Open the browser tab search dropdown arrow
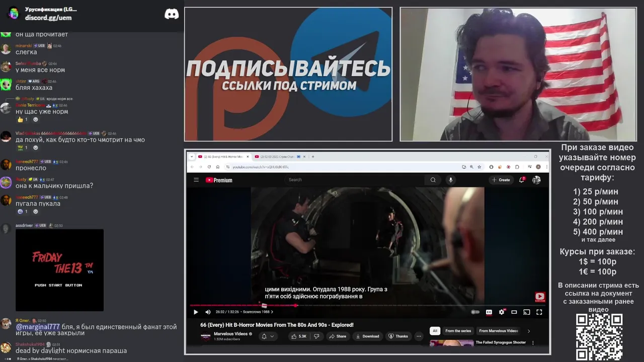This screenshot has height=362, width=644. point(192,156)
